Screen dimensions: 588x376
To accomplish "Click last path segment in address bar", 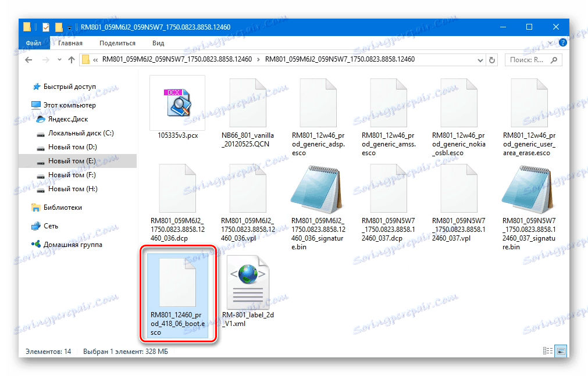I will 340,59.
